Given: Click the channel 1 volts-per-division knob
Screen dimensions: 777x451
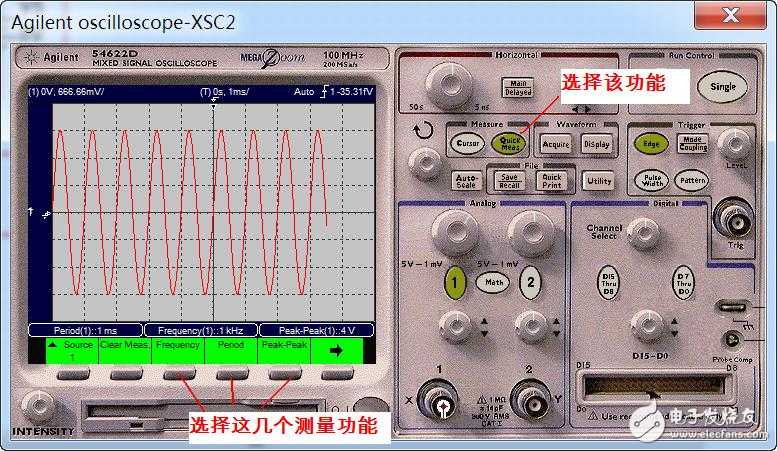Looking at the screenshot, I should [454, 232].
